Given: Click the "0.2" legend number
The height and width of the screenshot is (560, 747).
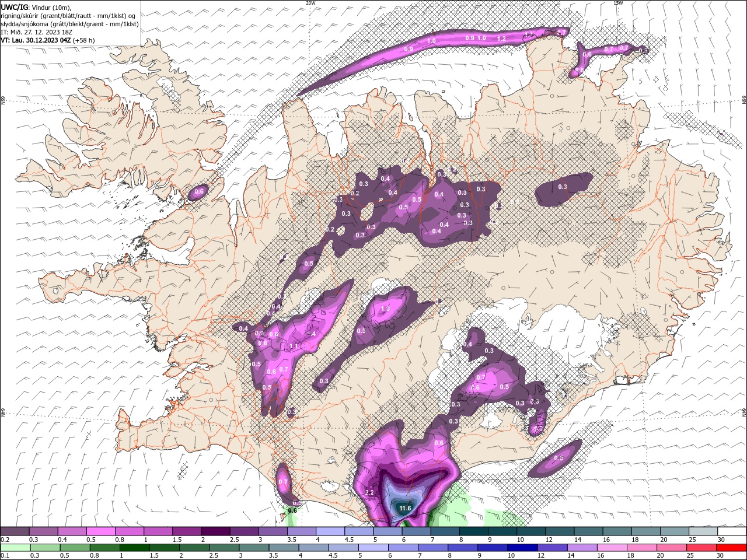Looking at the screenshot, I should tap(5, 540).
